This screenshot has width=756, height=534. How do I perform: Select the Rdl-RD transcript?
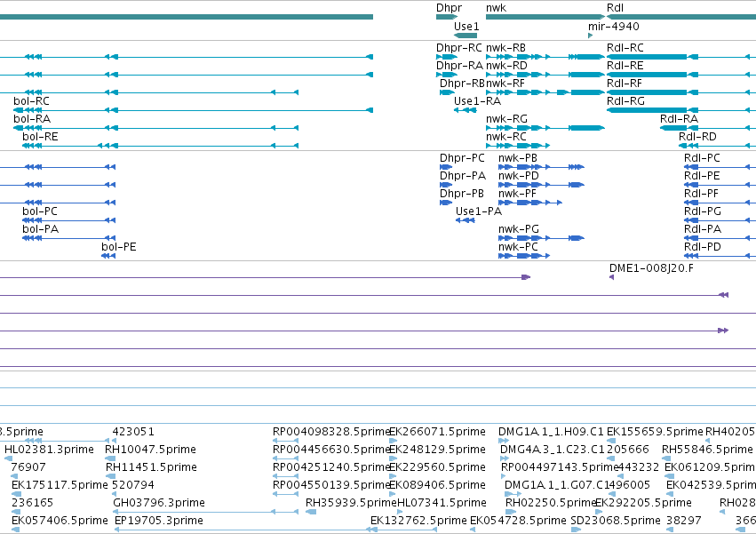(717, 146)
